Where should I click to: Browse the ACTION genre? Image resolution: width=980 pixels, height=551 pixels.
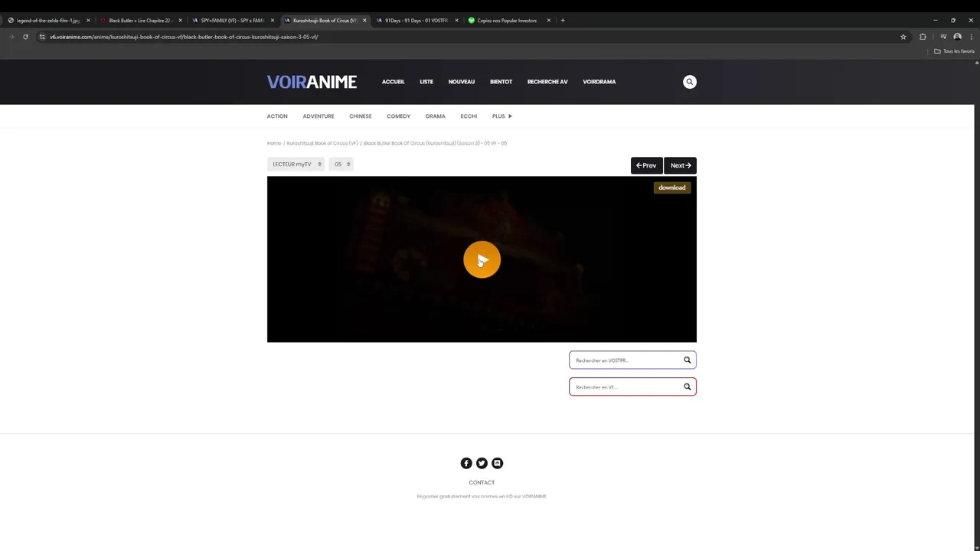tap(277, 116)
